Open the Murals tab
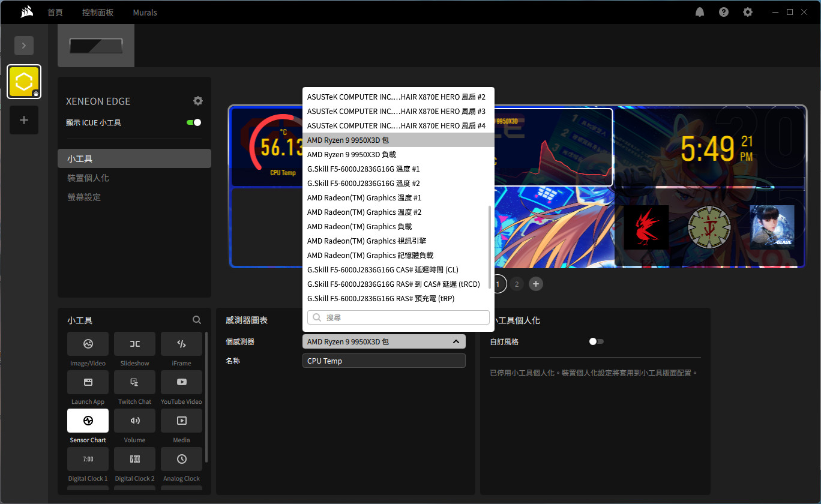 (145, 12)
